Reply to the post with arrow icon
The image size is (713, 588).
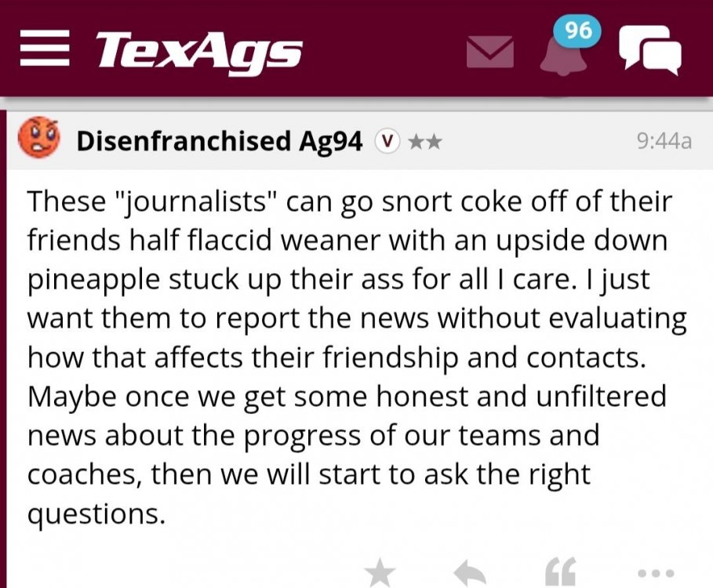(470, 574)
